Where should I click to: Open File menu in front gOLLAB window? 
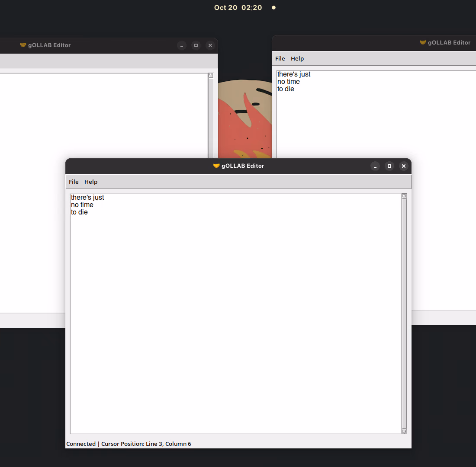74,182
